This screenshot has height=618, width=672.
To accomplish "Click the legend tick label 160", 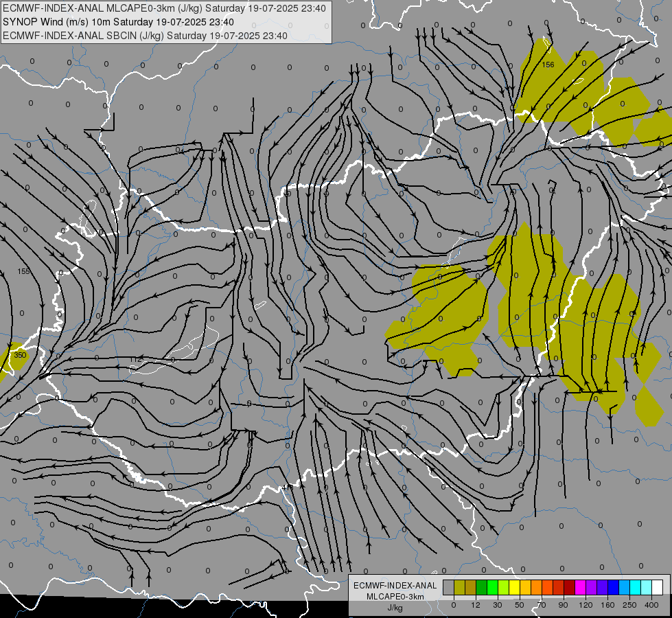I will pos(607,605).
